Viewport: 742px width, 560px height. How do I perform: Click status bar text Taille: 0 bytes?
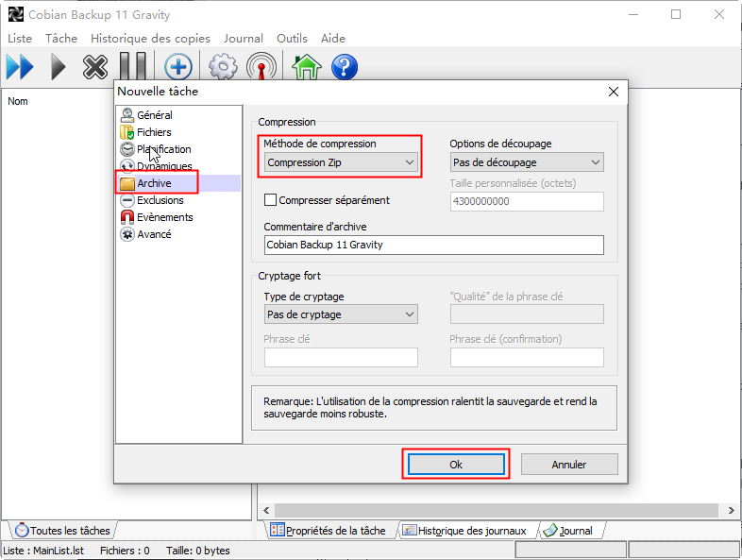tap(198, 551)
